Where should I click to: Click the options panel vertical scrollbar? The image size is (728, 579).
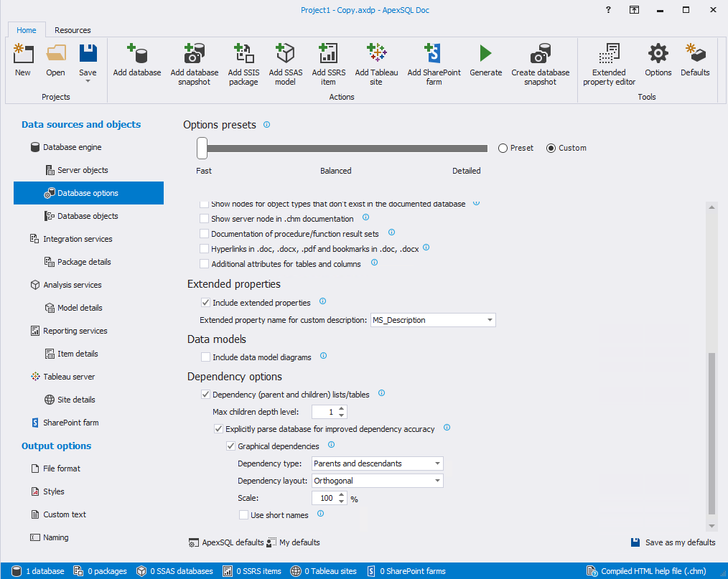click(x=711, y=433)
